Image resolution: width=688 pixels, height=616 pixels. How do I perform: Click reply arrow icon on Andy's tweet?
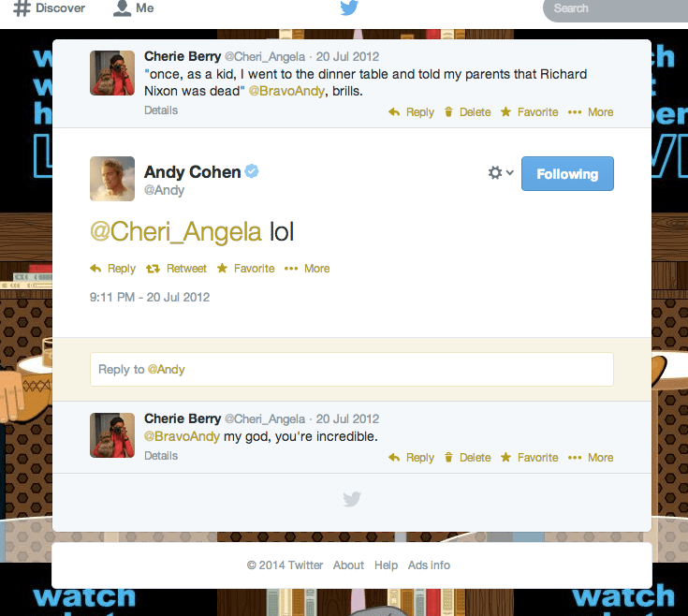[x=95, y=268]
